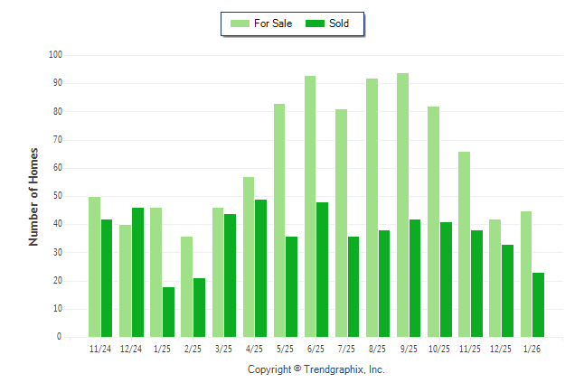The image size is (584, 392).
Task: Click the Sold bar for 1/26
Action: point(539,304)
